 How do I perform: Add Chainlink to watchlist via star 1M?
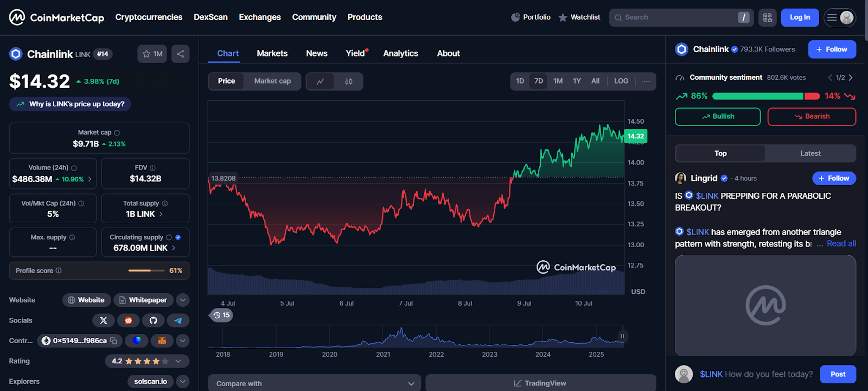click(152, 54)
